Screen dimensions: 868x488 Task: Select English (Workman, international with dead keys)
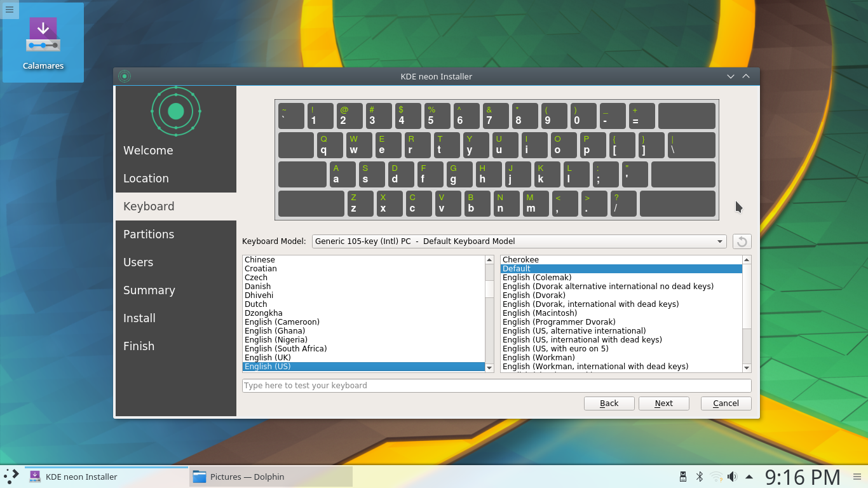pyautogui.click(x=621, y=367)
